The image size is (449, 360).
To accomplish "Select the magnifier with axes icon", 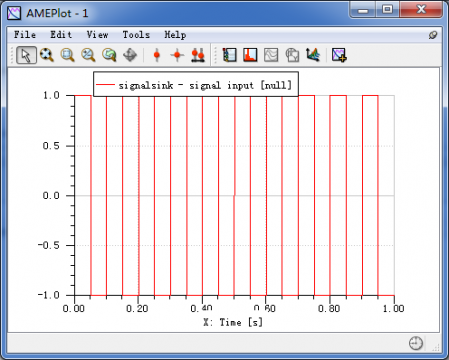I will point(88,55).
